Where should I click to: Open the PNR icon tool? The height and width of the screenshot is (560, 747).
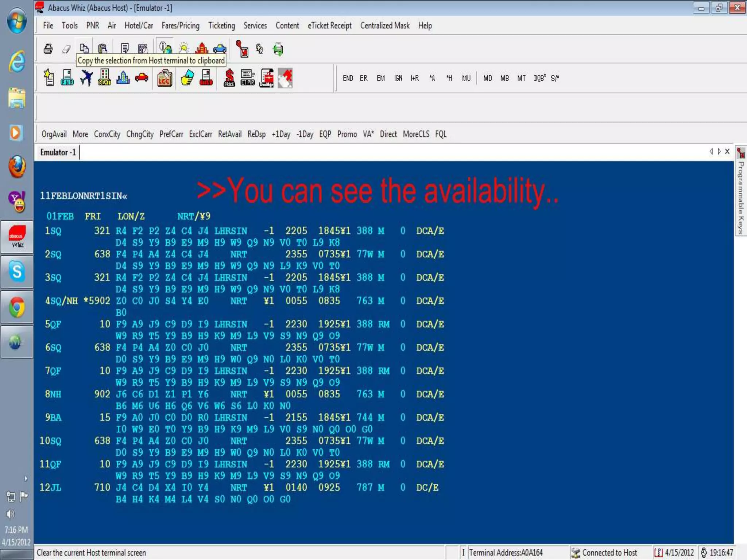(x=67, y=78)
